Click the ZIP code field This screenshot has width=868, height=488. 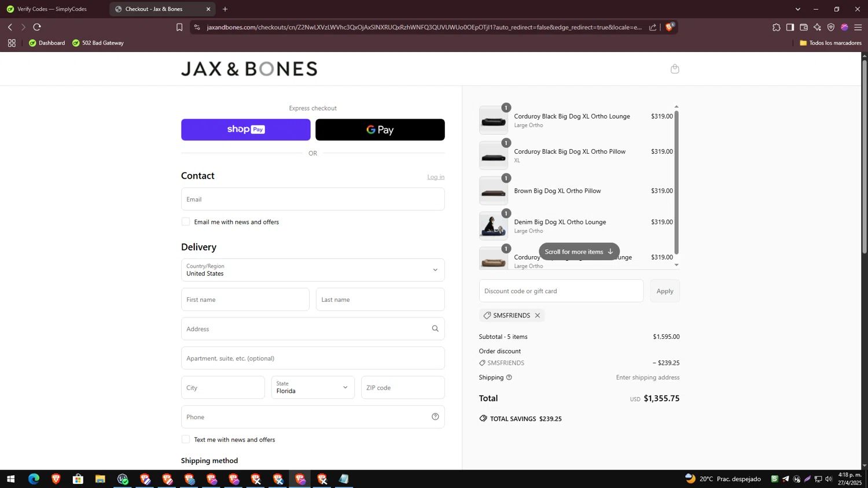[403, 387]
